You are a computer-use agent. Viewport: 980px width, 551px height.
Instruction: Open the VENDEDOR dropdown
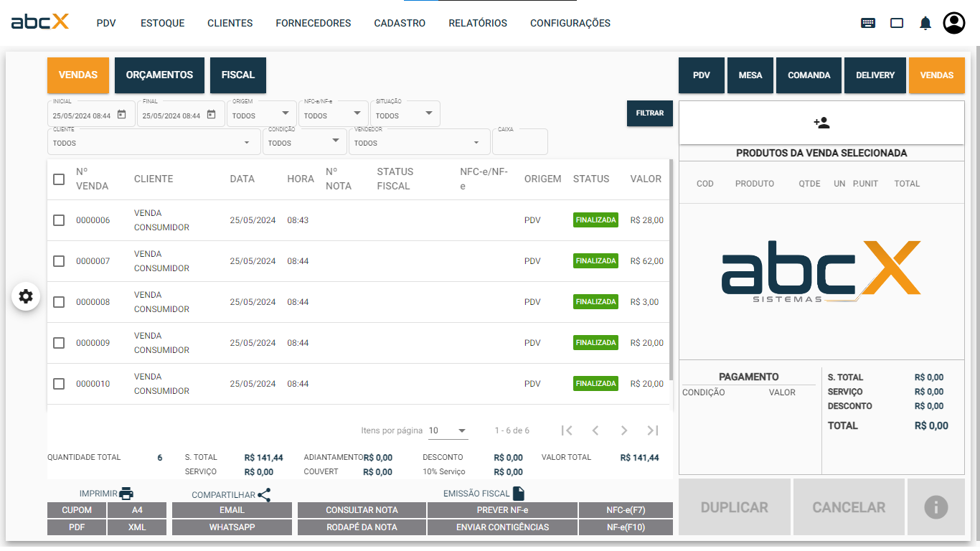coord(420,141)
